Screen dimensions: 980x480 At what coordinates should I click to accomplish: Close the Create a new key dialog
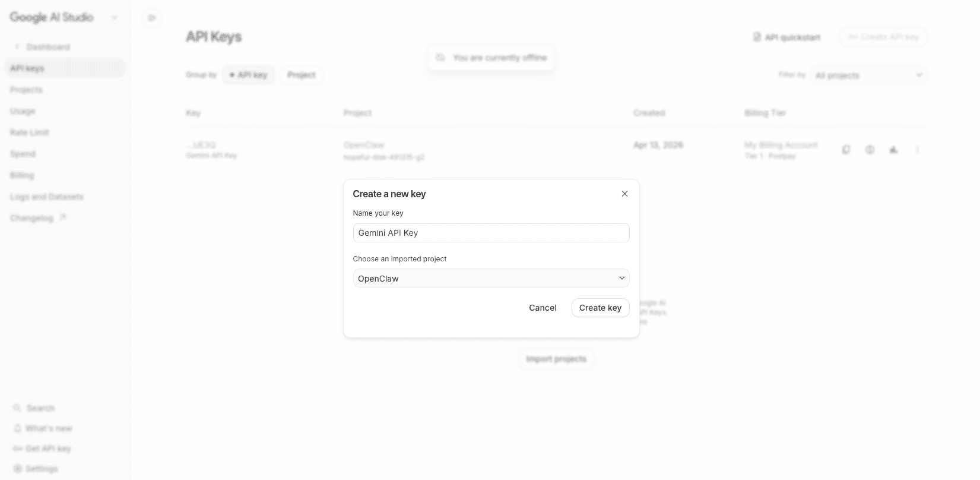point(624,194)
